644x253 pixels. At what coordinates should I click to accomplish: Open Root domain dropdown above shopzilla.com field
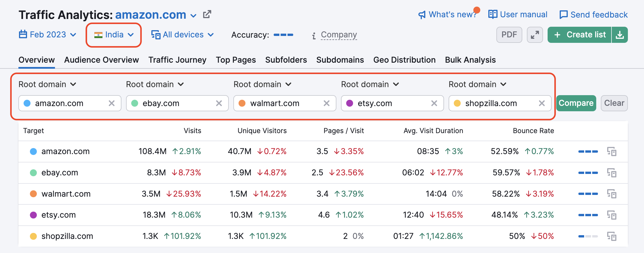(478, 84)
